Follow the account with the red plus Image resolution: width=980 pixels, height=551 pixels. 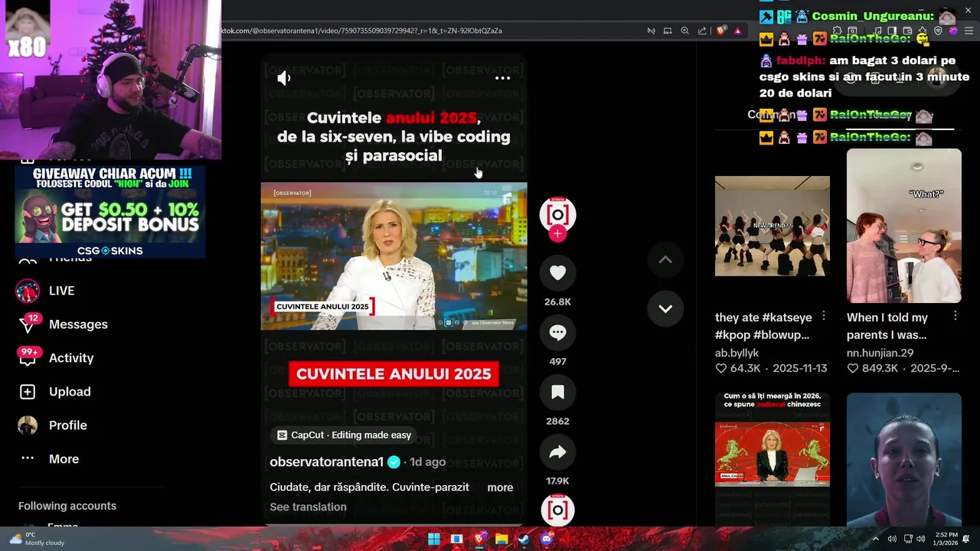(557, 233)
